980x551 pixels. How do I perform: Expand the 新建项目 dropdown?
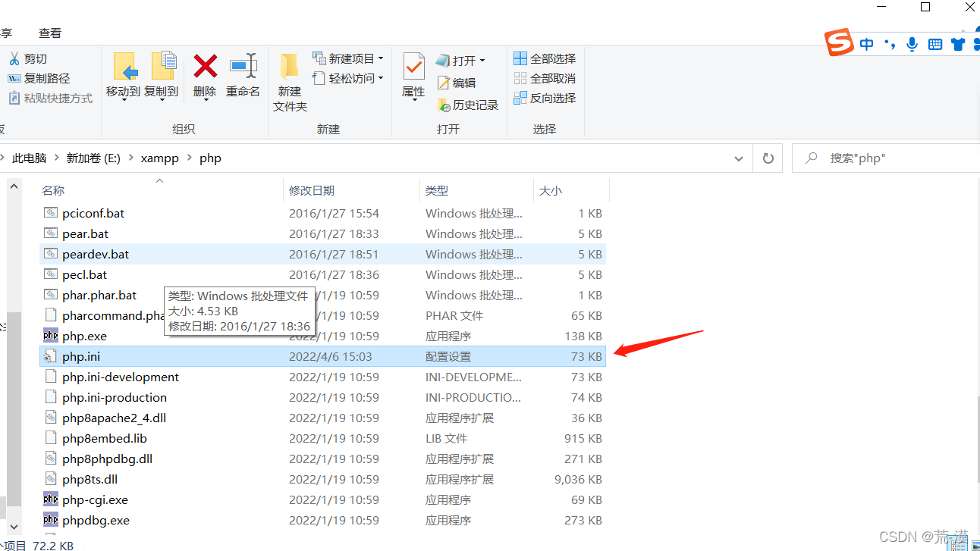348,57
